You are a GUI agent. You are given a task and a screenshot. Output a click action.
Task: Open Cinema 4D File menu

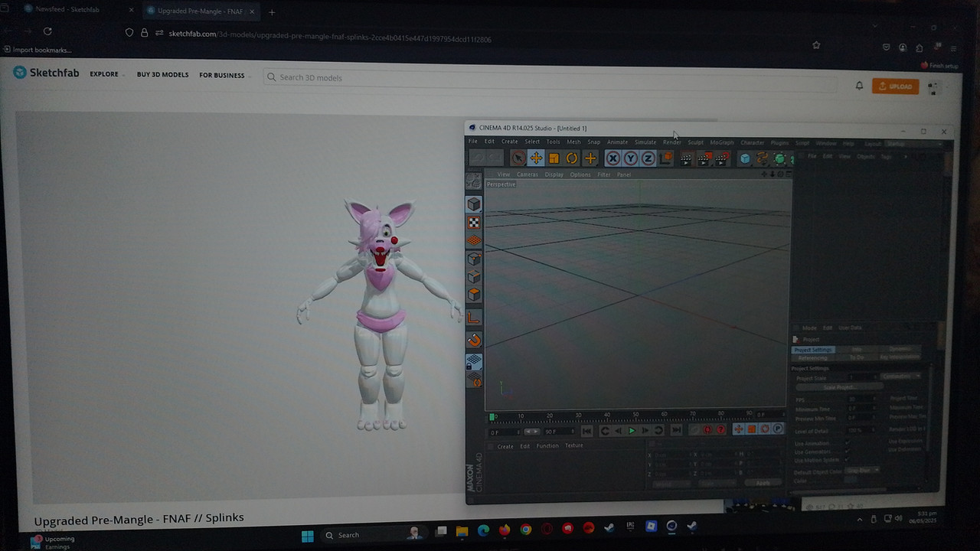[x=473, y=142]
